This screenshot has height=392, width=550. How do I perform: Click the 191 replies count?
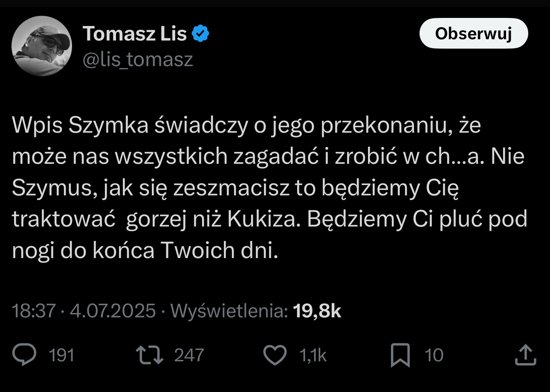62,355
